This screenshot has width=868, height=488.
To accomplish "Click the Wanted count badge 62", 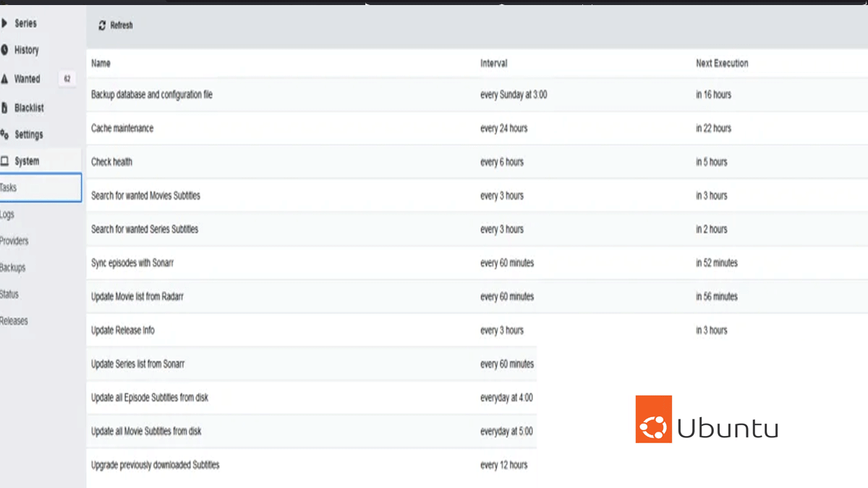I will coord(67,79).
